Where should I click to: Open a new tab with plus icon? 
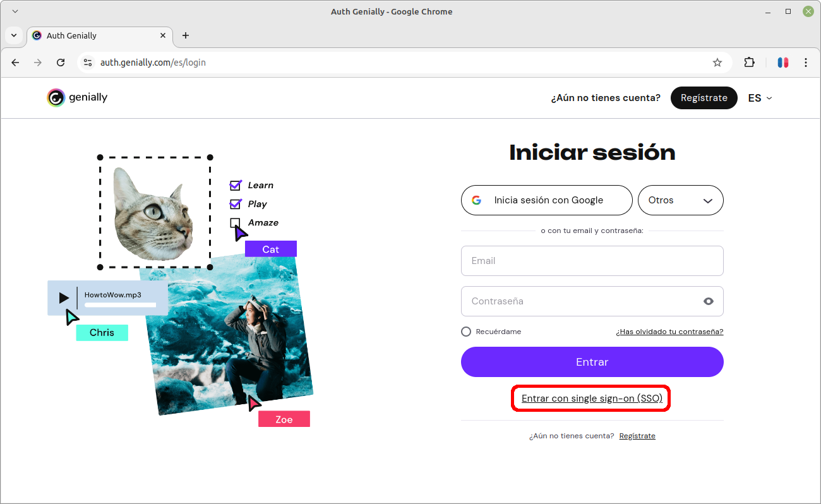(x=185, y=35)
